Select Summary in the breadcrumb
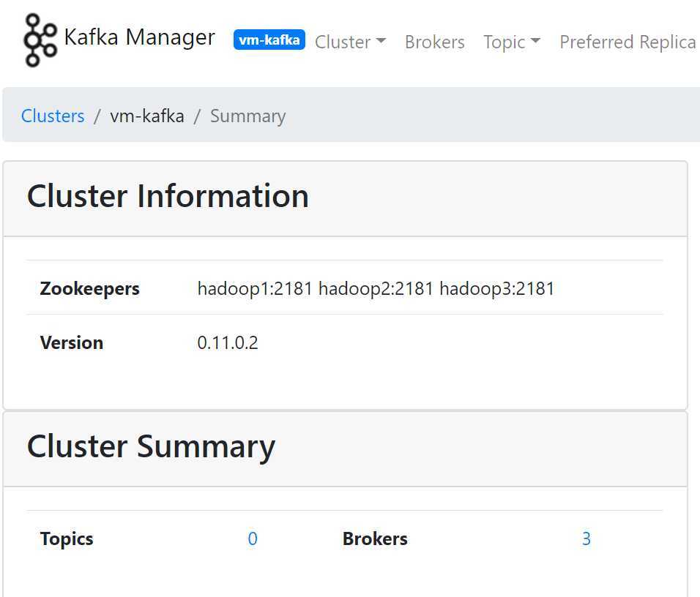 (x=247, y=116)
